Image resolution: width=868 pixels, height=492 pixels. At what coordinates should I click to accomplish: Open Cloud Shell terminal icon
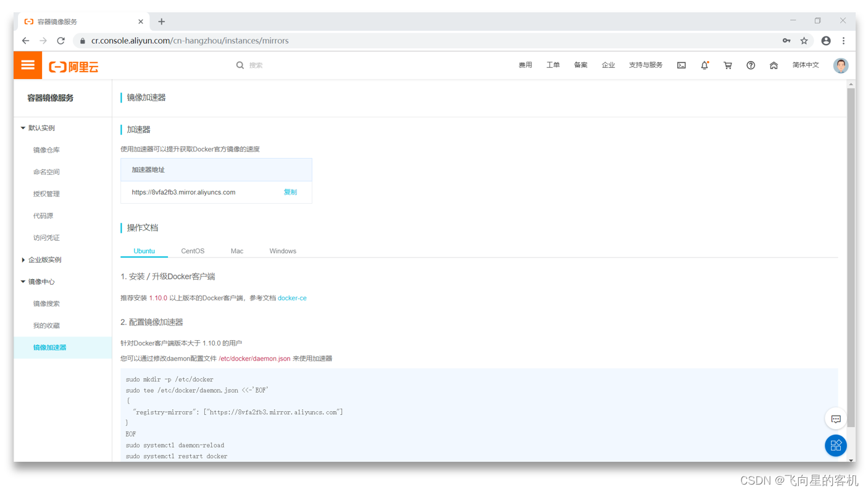click(x=682, y=65)
